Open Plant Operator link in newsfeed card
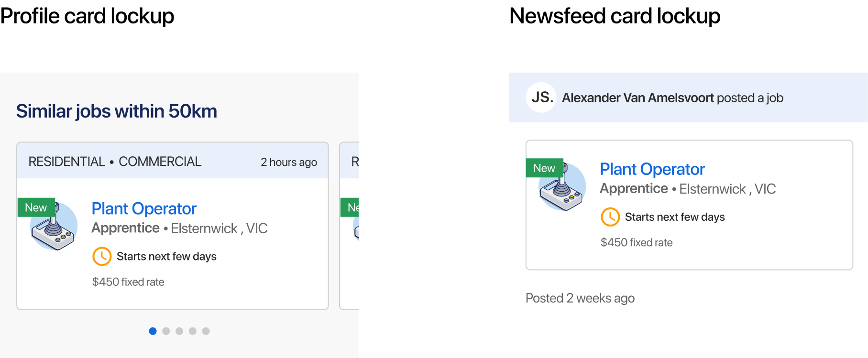 (x=652, y=169)
